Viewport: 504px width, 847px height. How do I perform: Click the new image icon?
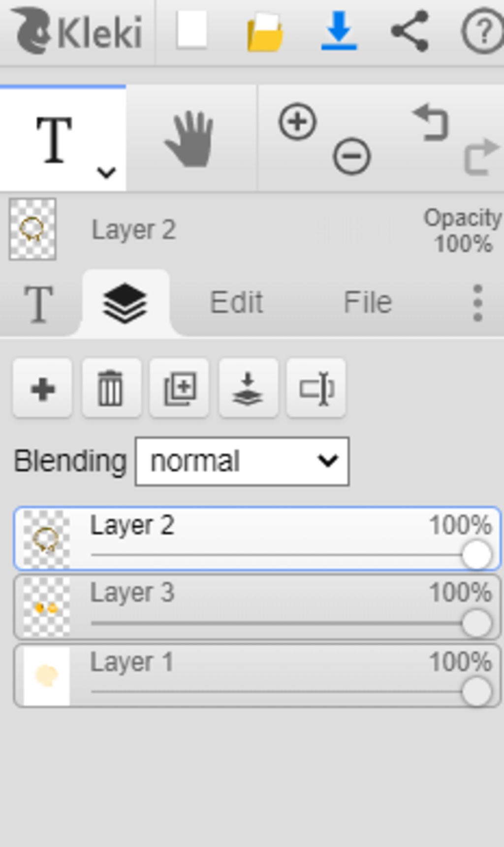[191, 31]
